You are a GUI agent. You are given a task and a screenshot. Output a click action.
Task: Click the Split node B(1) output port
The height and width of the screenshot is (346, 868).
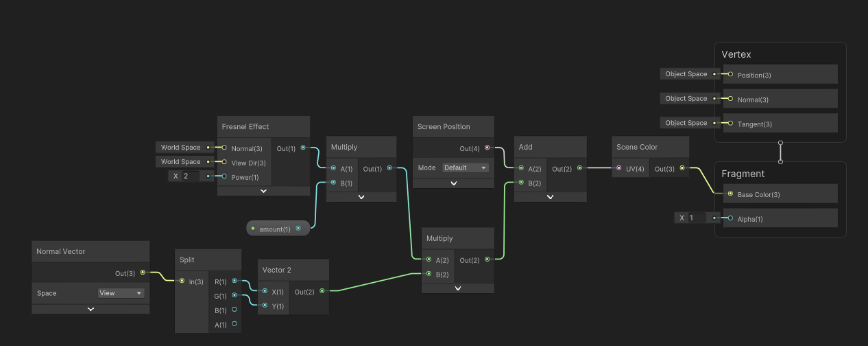(x=234, y=310)
